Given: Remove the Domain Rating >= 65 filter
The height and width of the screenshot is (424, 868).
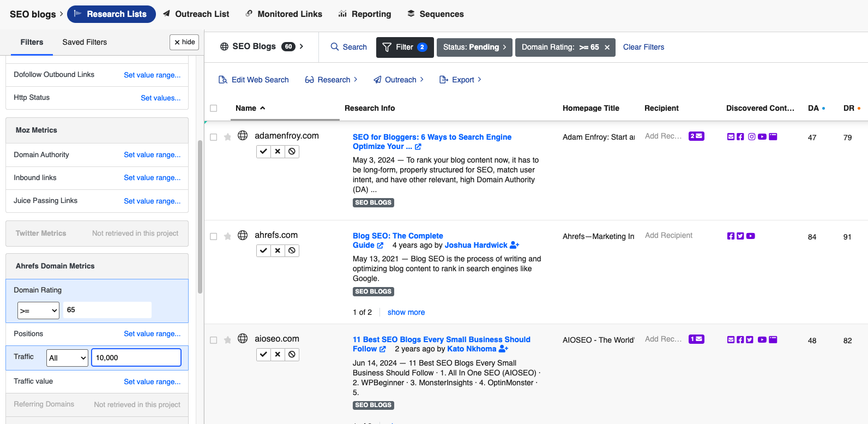Looking at the screenshot, I should pos(607,47).
